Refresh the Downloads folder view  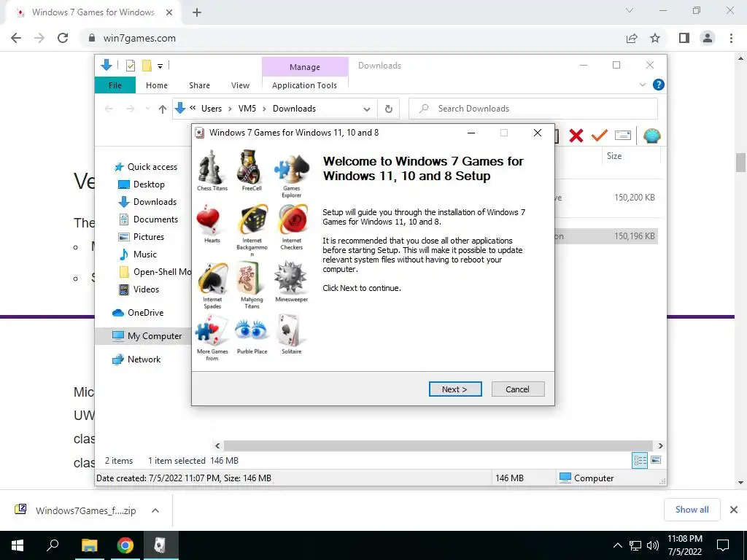[x=389, y=109]
